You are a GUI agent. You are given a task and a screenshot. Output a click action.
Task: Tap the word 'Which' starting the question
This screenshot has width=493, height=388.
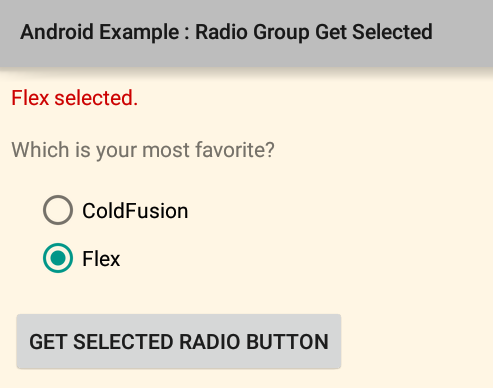[x=40, y=149]
